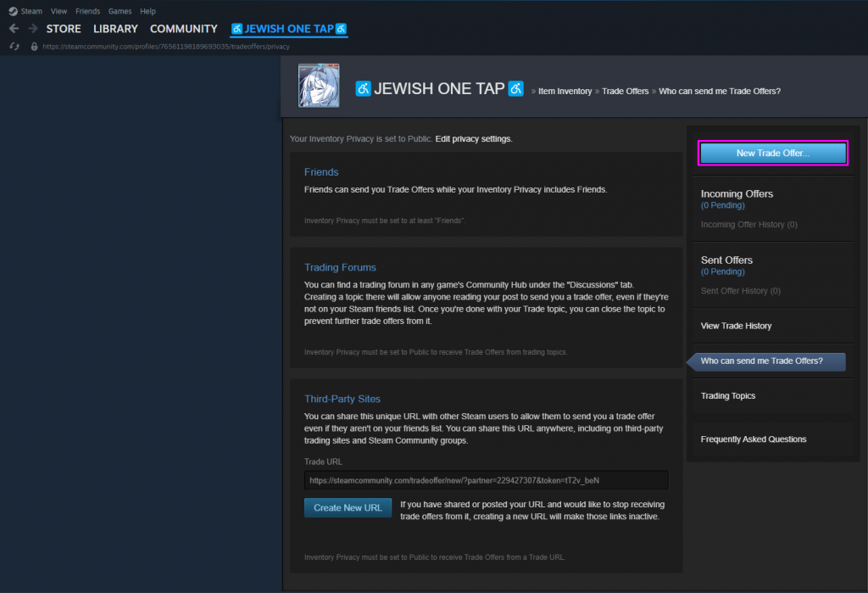Viewport: 868px width, 593px height.
Task: Open the Games menu
Action: coord(120,11)
